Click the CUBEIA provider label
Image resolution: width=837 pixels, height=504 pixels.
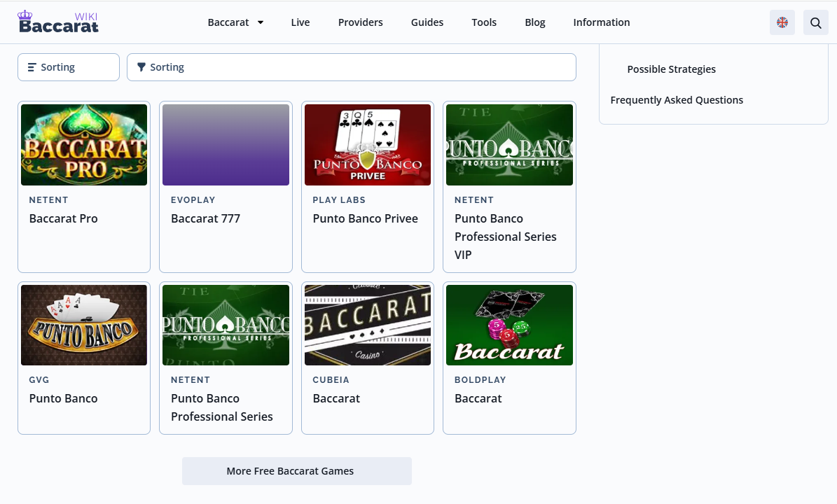(x=331, y=379)
